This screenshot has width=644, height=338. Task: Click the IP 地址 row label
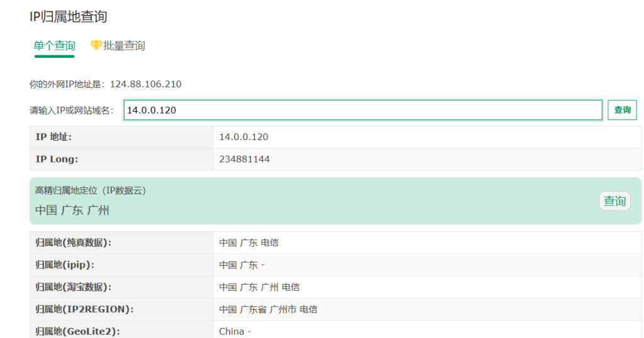point(54,137)
